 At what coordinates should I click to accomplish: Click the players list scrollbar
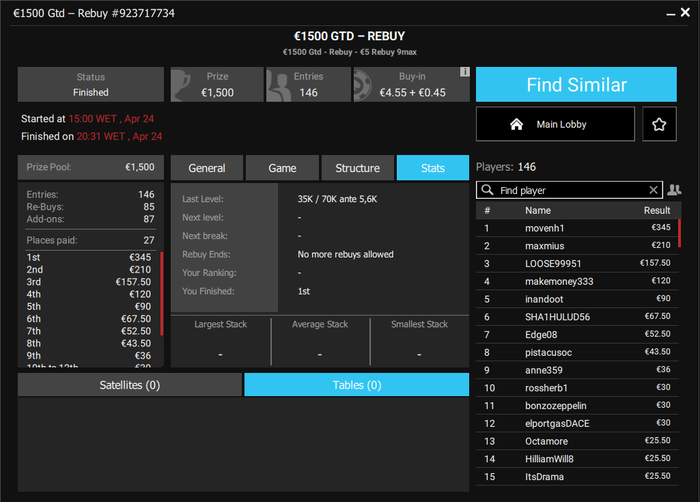(679, 233)
